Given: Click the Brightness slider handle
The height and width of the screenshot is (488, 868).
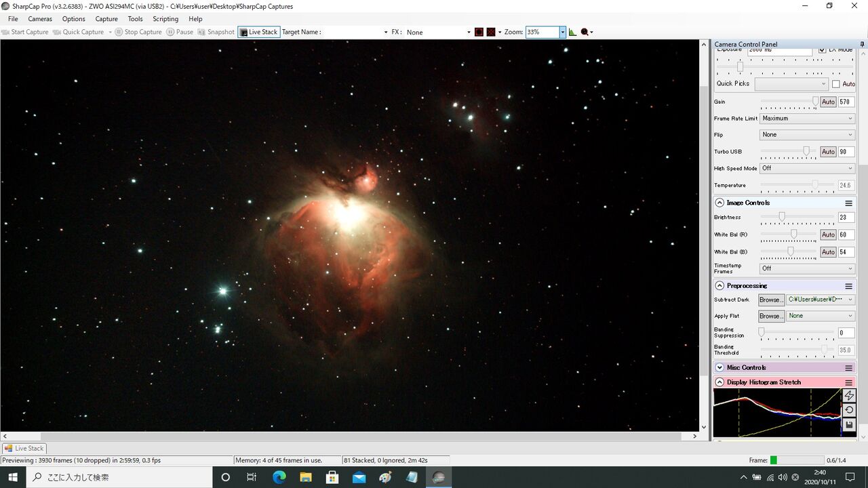Looking at the screenshot, I should [782, 217].
